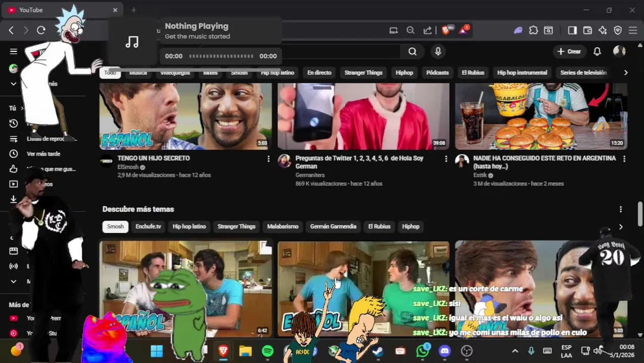Toggle the browser sidebar panel icon
644x363 pixels.
pos(572,30)
